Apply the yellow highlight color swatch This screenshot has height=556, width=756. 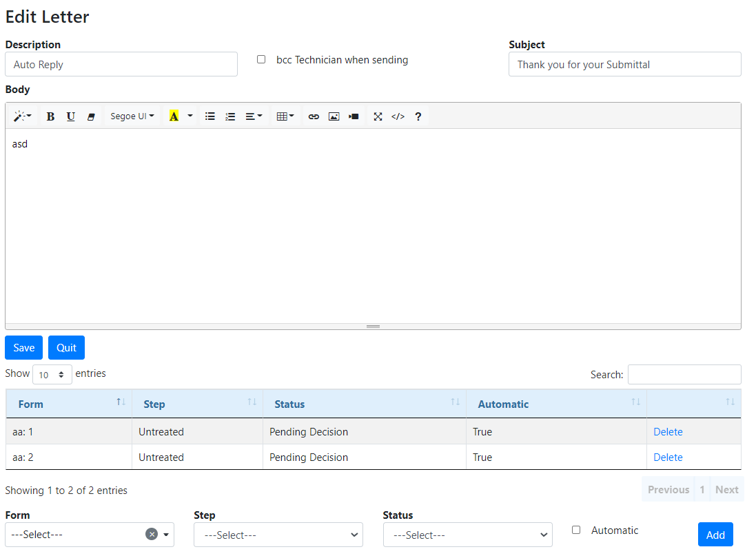(x=174, y=116)
